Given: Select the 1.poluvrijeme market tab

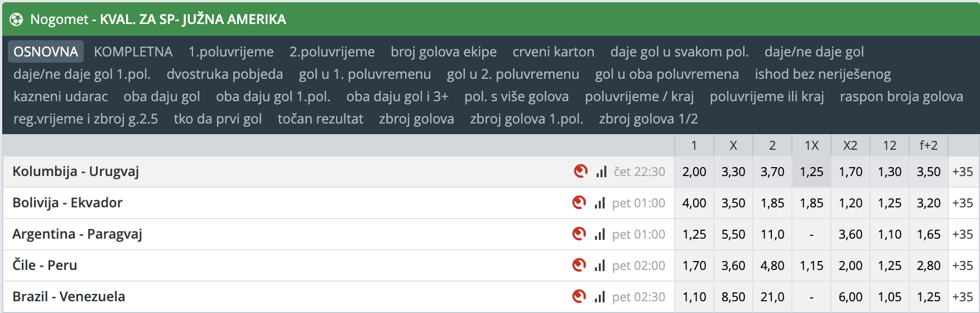Looking at the screenshot, I should click(x=231, y=51).
